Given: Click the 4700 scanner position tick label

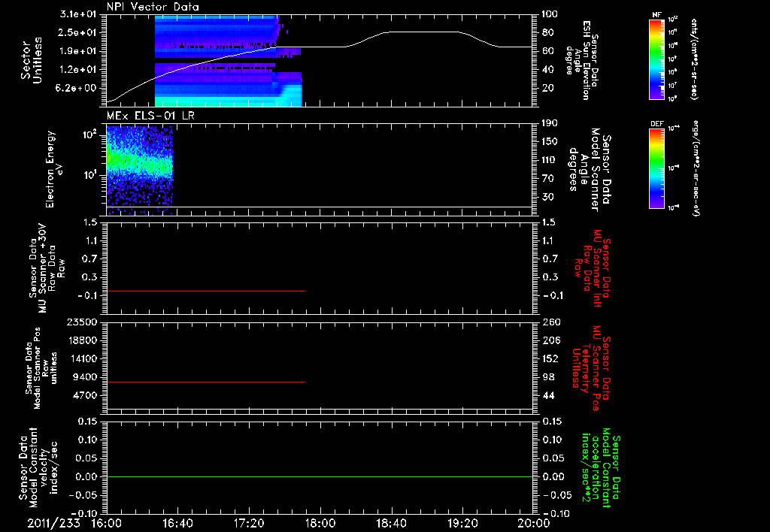Looking at the screenshot, I should tap(85, 395).
